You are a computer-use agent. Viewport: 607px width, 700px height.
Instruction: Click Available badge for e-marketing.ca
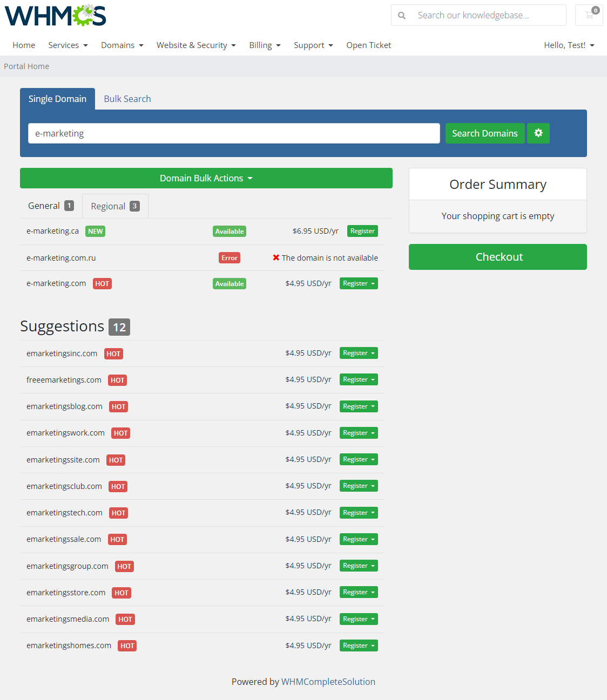coord(230,232)
